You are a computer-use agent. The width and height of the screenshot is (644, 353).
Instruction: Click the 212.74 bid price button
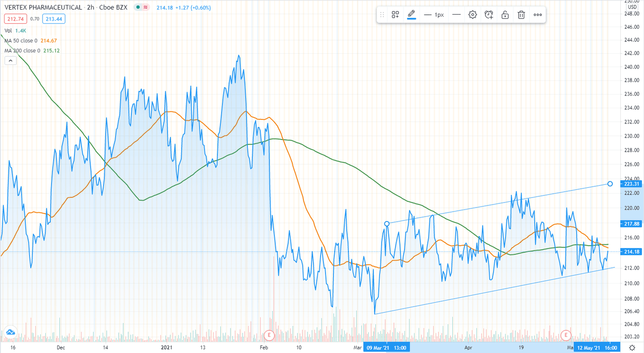point(15,19)
